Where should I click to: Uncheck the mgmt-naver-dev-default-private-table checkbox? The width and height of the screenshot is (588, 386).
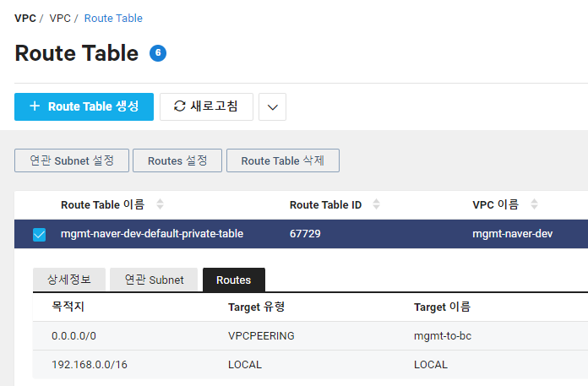point(39,234)
